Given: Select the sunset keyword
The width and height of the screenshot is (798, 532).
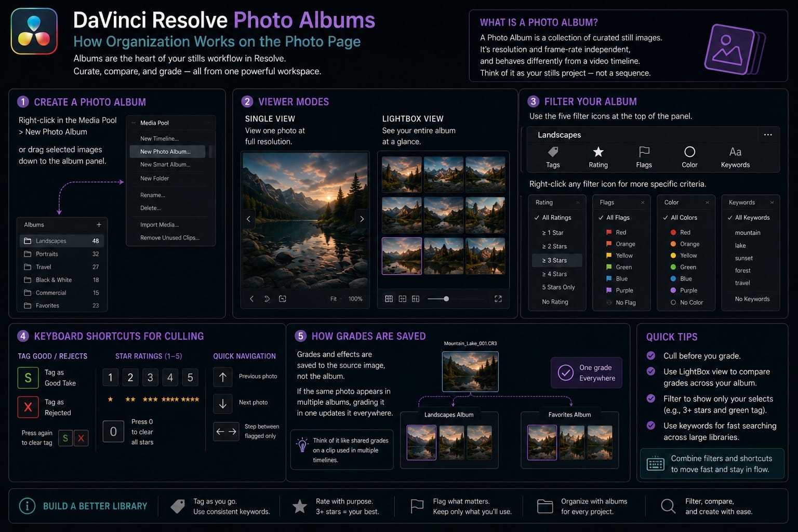Looking at the screenshot, I should tap(743, 258).
